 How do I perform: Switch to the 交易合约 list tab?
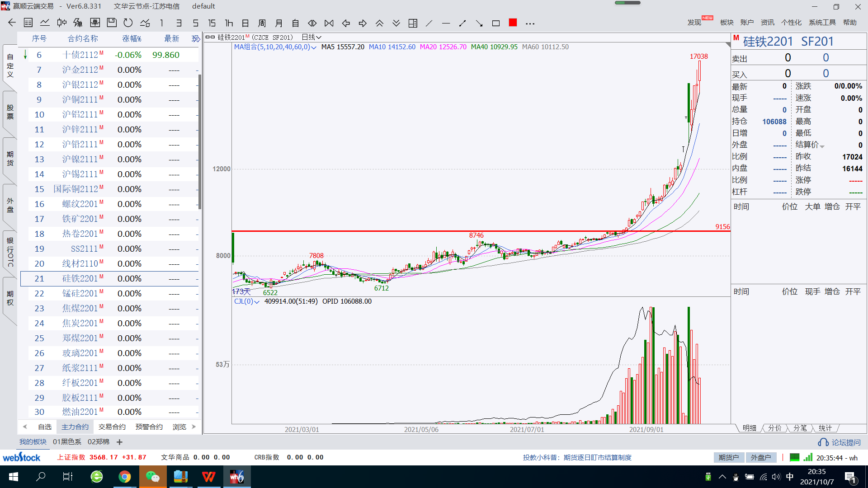coord(112,427)
